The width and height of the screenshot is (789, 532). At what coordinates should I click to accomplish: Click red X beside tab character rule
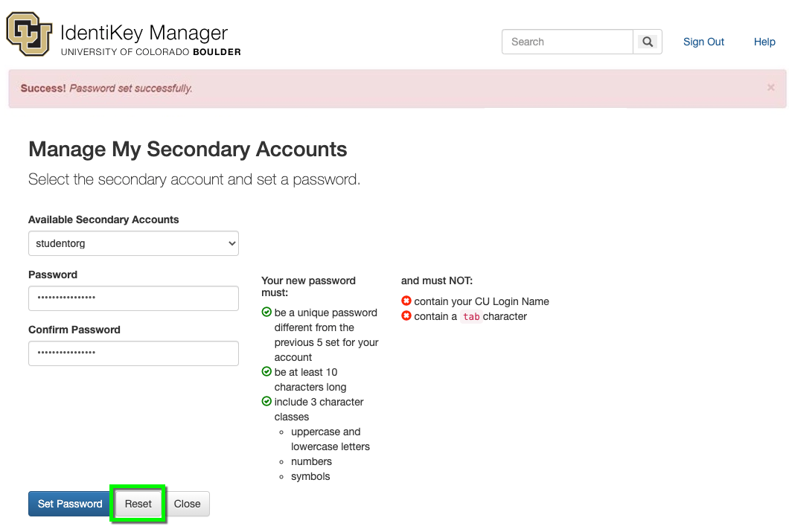406,316
